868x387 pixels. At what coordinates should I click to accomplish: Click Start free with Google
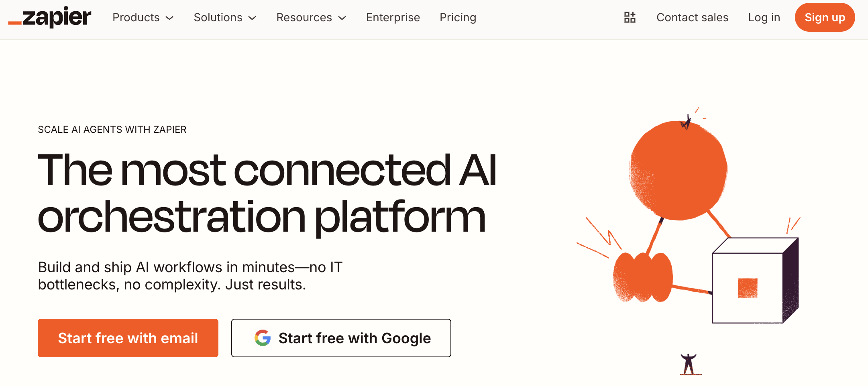coord(341,338)
